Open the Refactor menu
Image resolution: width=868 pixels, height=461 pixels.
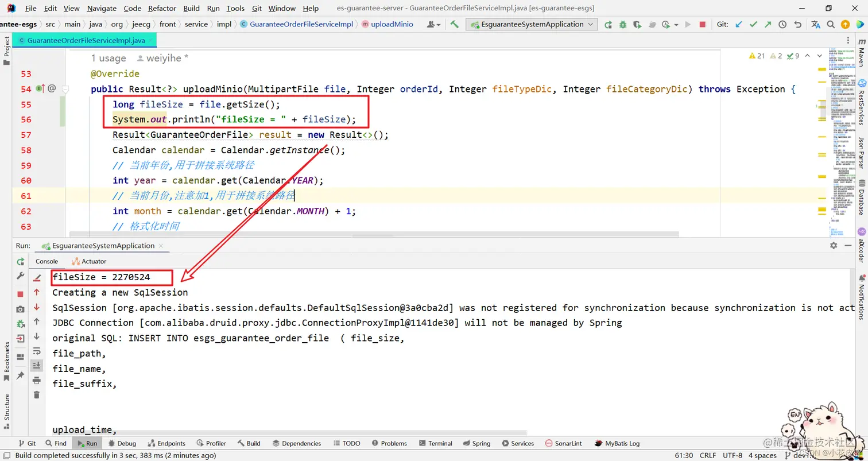pyautogui.click(x=162, y=8)
